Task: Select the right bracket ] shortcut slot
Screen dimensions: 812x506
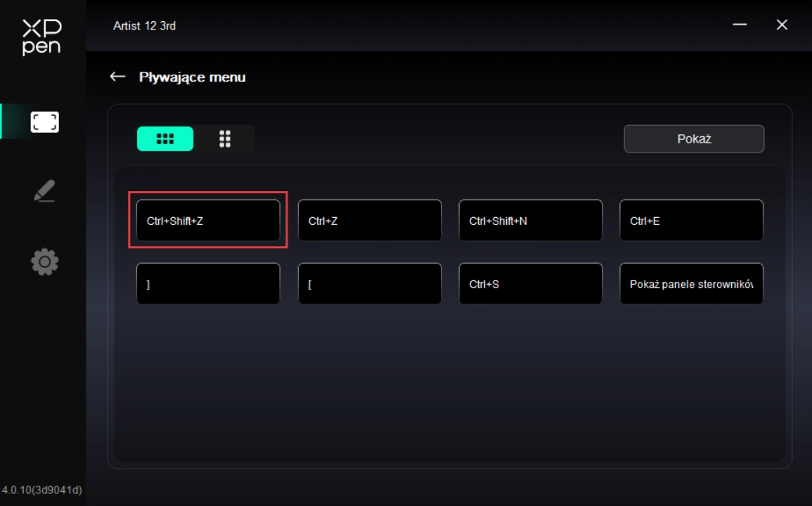Action: [208, 284]
